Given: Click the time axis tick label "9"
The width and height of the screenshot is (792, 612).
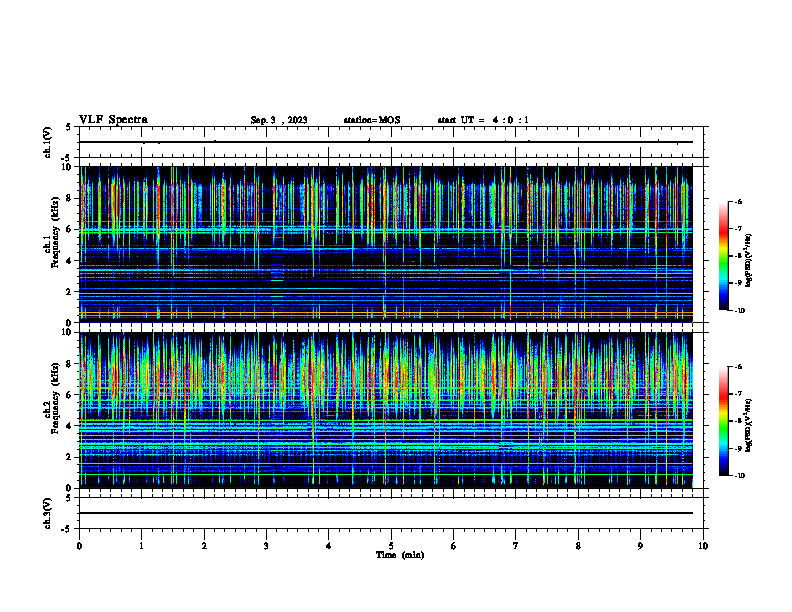Looking at the screenshot, I should click(x=640, y=545).
